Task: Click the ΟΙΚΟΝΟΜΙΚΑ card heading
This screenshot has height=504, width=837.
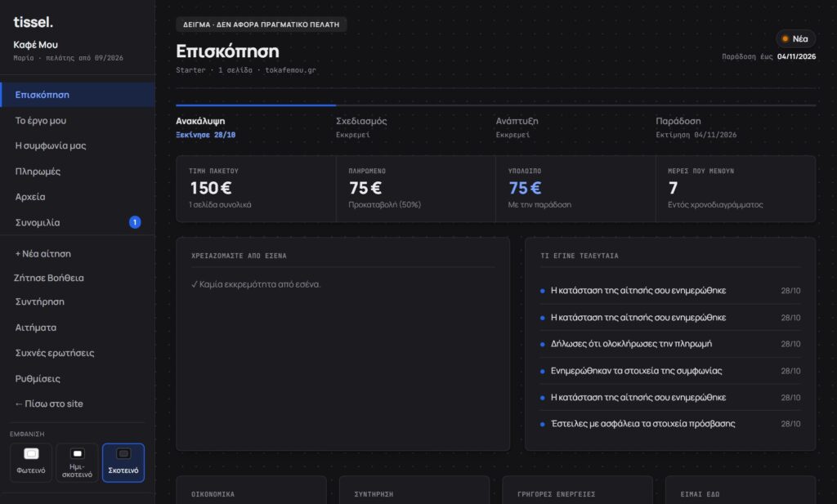Action: click(x=213, y=494)
